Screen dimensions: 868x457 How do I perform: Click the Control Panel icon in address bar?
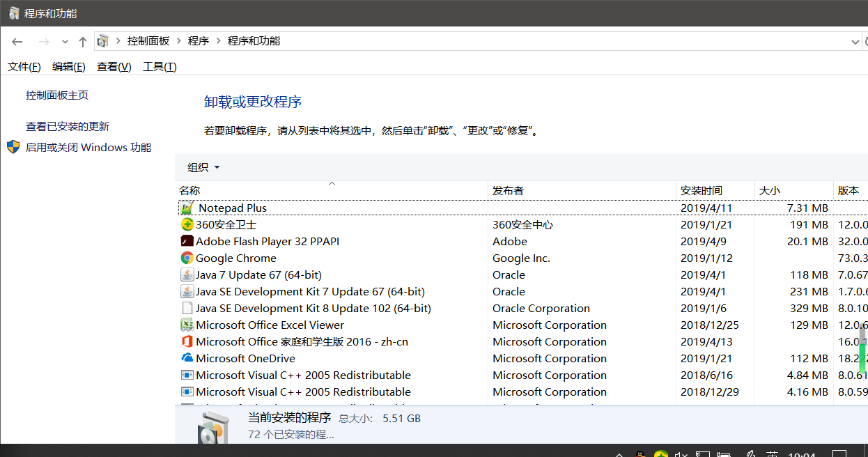tap(102, 41)
